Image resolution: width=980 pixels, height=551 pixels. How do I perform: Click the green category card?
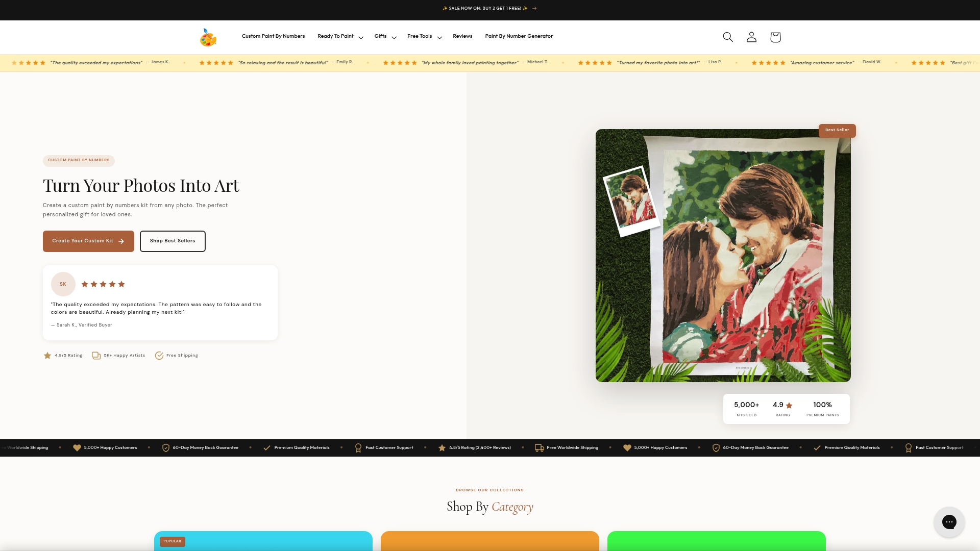(717, 541)
